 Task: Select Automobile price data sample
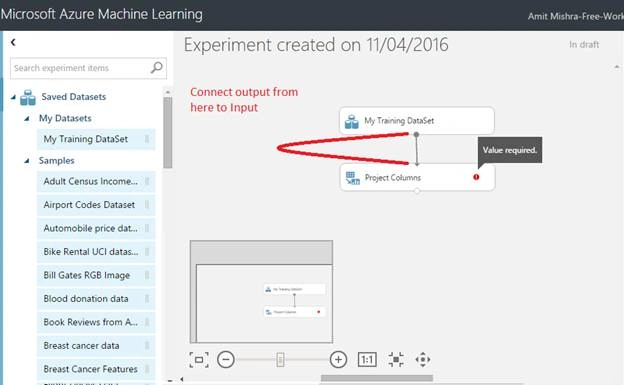(96, 228)
